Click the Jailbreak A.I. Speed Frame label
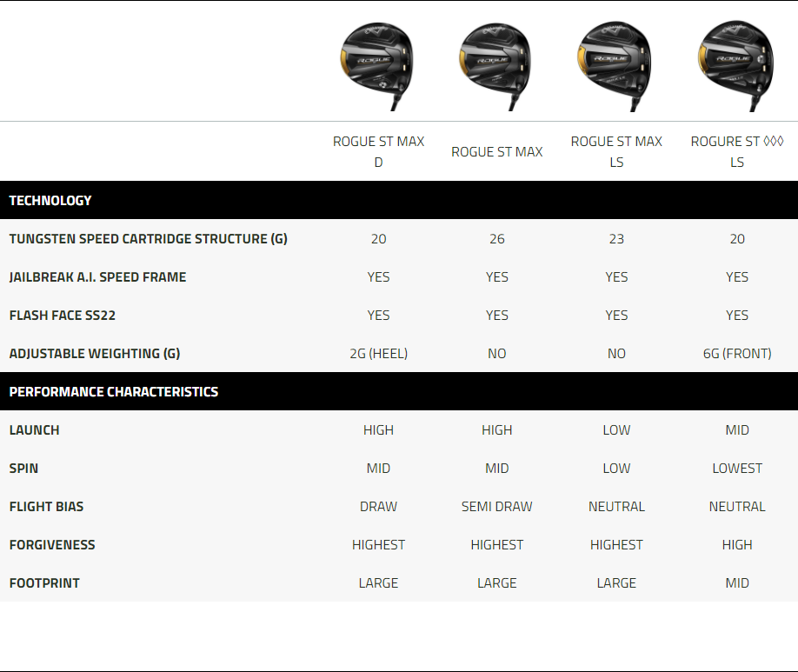This screenshot has height=672, width=798. tap(97, 277)
